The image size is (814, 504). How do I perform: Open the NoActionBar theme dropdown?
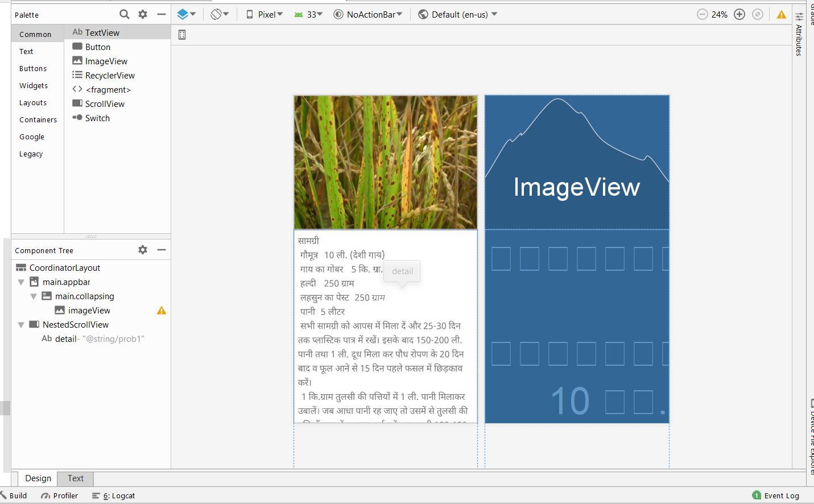coord(367,14)
